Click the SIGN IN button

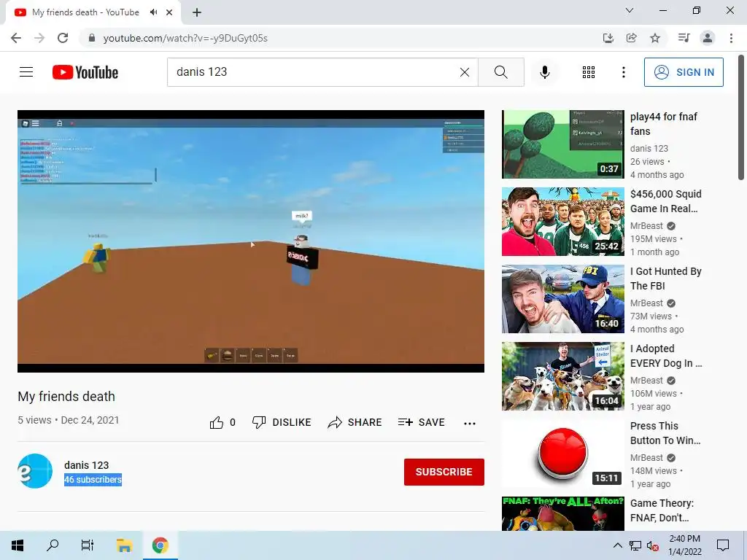(x=684, y=72)
